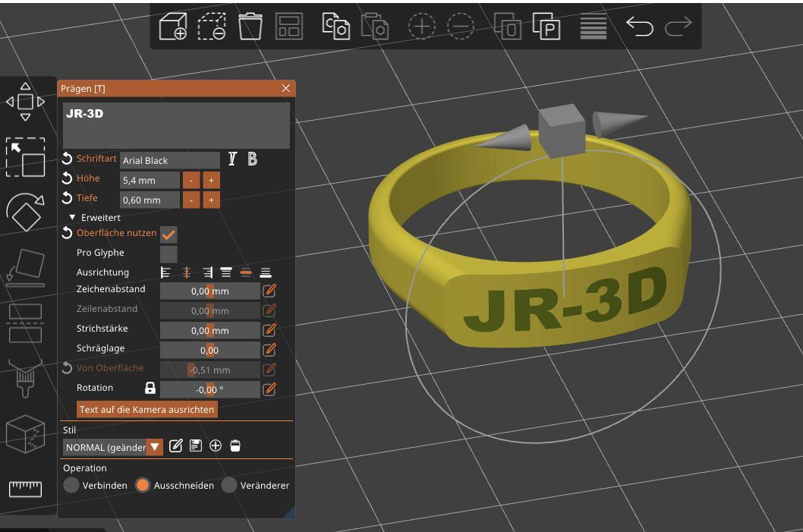Delete the object with the trash can icon

(x=250, y=26)
